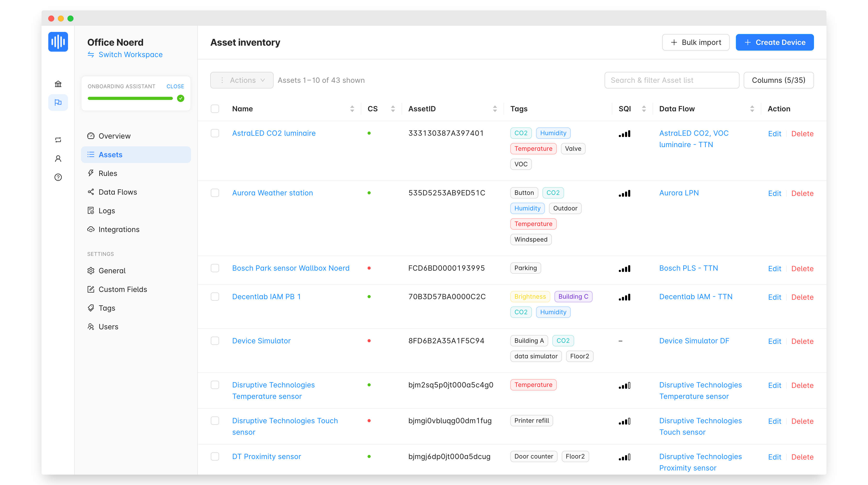Focus the Search & filter Asset list field
The width and height of the screenshot is (868, 485).
point(672,80)
